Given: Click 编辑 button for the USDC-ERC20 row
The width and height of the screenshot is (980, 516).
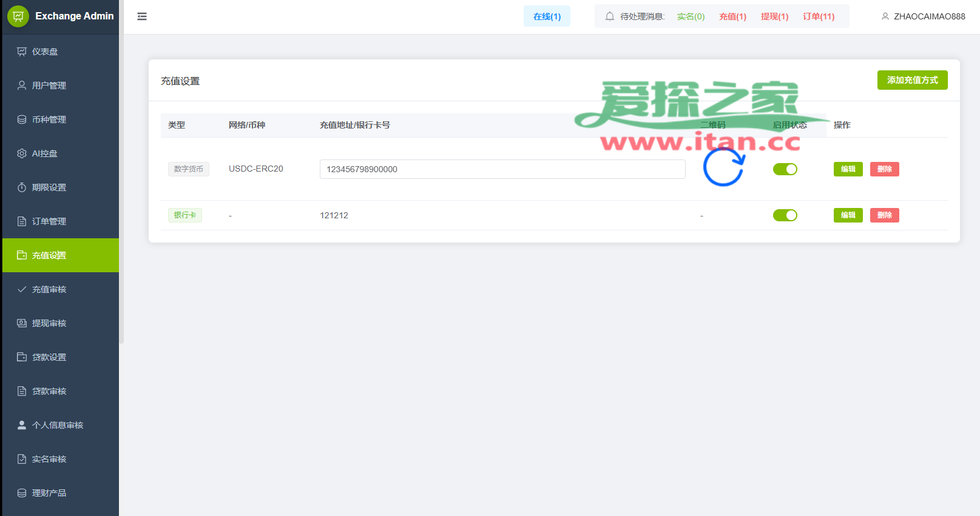Looking at the screenshot, I should pyautogui.click(x=848, y=169).
